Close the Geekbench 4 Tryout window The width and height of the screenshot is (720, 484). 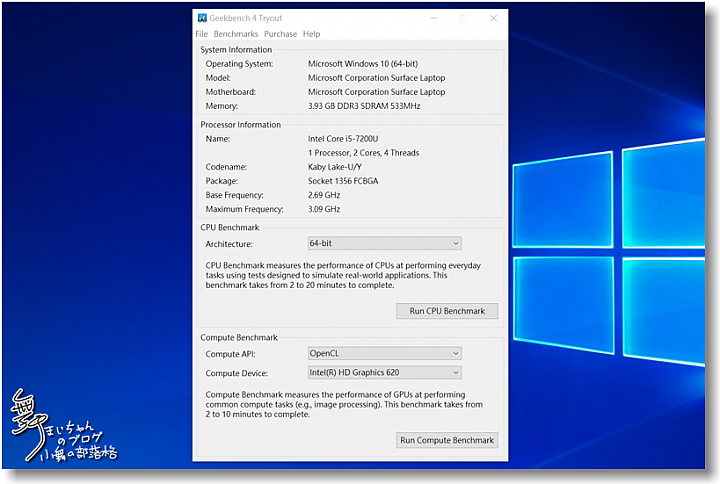click(493, 18)
